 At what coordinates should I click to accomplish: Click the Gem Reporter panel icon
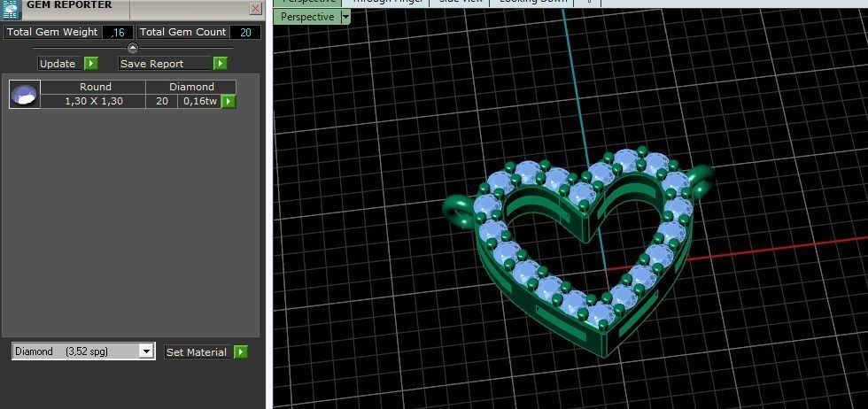tap(11, 9)
